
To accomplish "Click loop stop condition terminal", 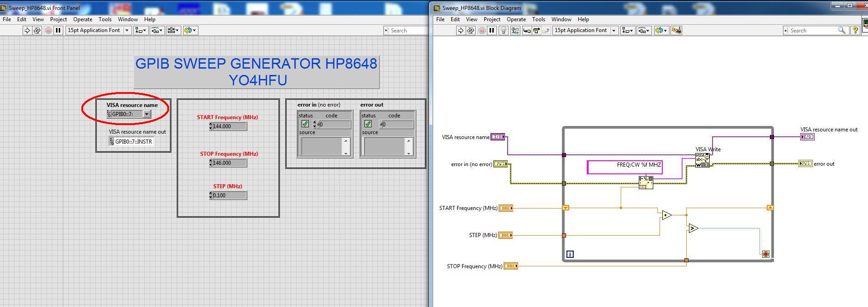I will point(765,254).
